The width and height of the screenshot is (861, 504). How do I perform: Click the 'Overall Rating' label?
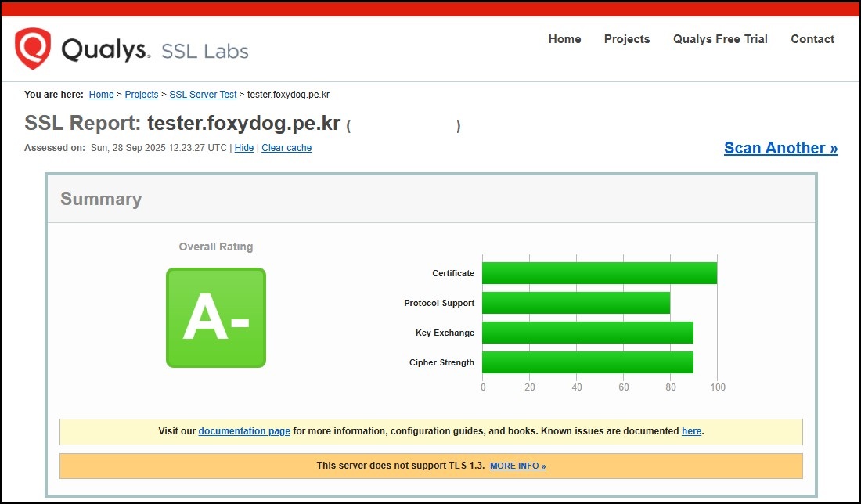[216, 247]
